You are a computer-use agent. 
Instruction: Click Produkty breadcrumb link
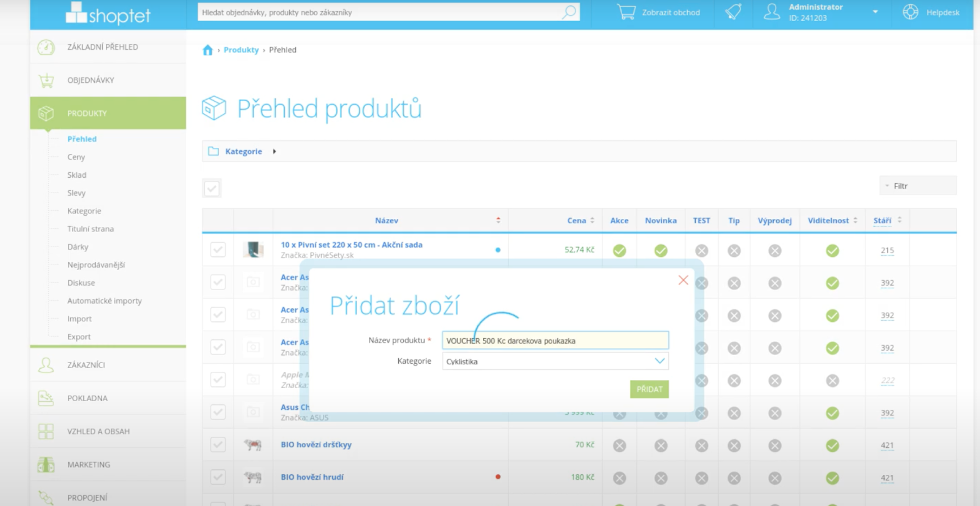tap(241, 50)
